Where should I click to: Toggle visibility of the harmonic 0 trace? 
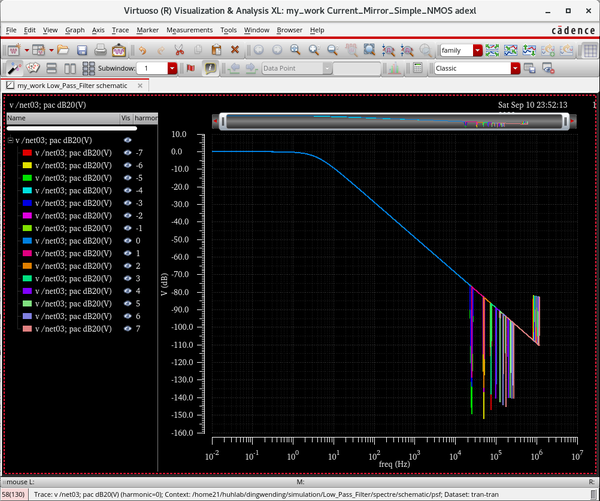pos(127,241)
